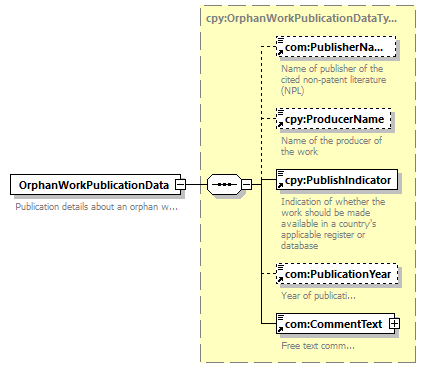This screenshot has height=368, width=430.
Task: Collapse the sequence compositor children
Action: click(x=246, y=184)
